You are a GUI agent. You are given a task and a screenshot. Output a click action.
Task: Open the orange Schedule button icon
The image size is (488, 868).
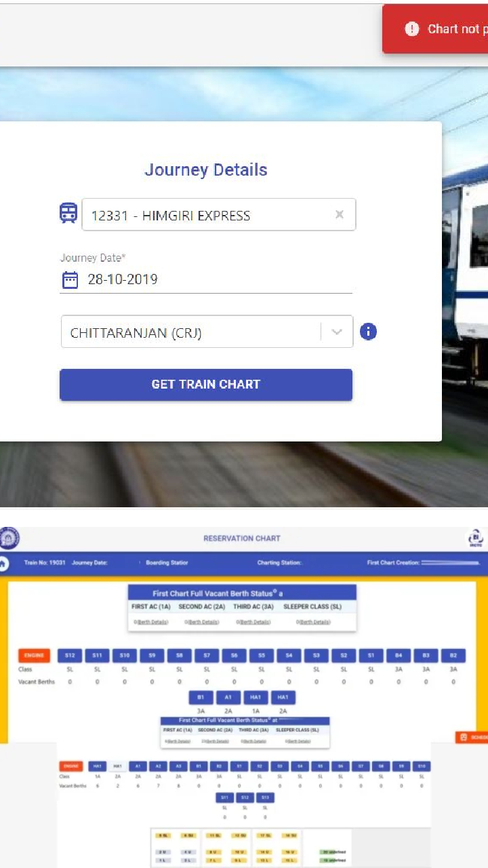tap(464, 737)
